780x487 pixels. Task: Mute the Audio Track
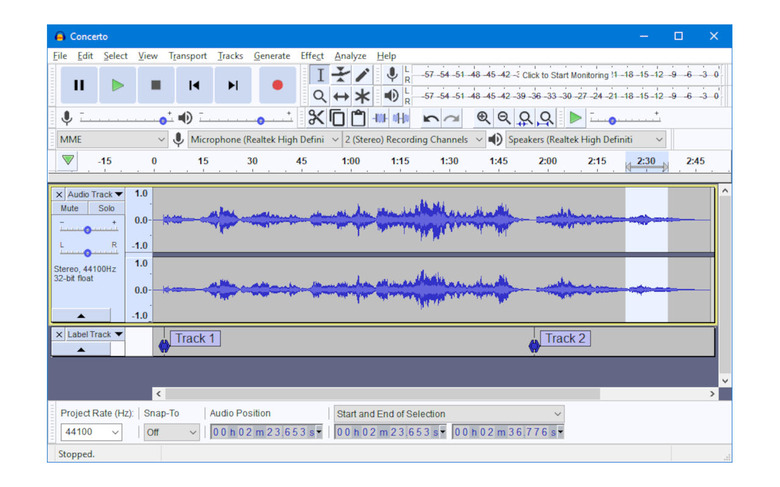point(69,209)
